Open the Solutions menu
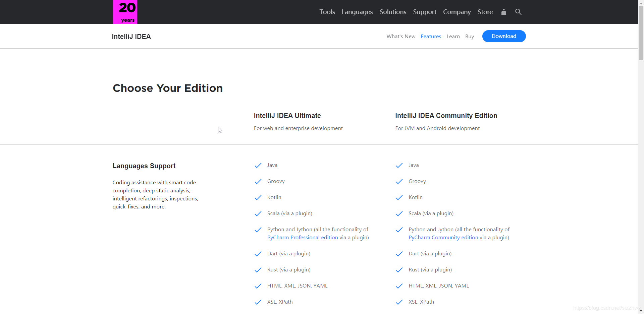Viewport: 644px width, 314px height. click(393, 12)
